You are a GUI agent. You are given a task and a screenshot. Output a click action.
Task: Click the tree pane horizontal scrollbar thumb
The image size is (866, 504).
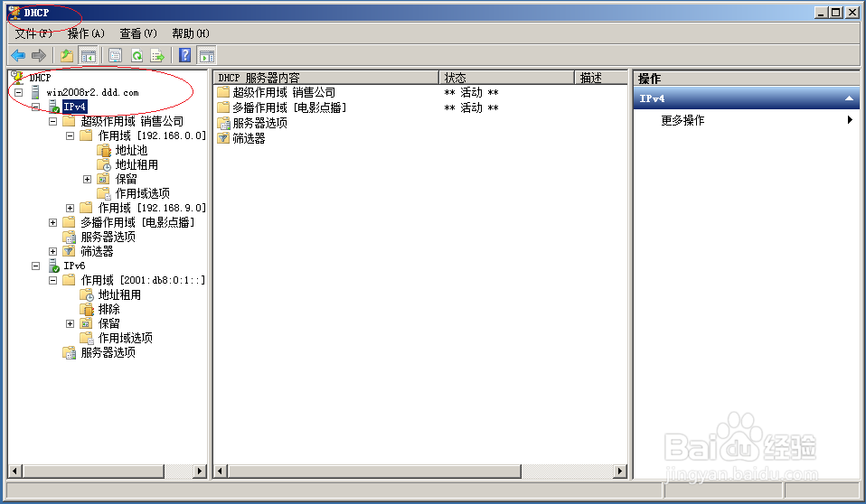pos(93,471)
